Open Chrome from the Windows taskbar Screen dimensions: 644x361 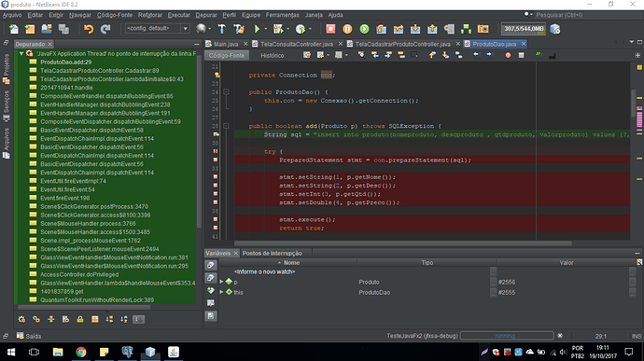[x=81, y=352]
